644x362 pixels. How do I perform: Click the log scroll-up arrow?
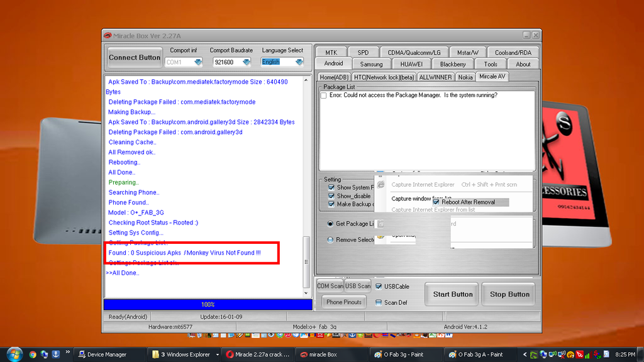coord(306,80)
